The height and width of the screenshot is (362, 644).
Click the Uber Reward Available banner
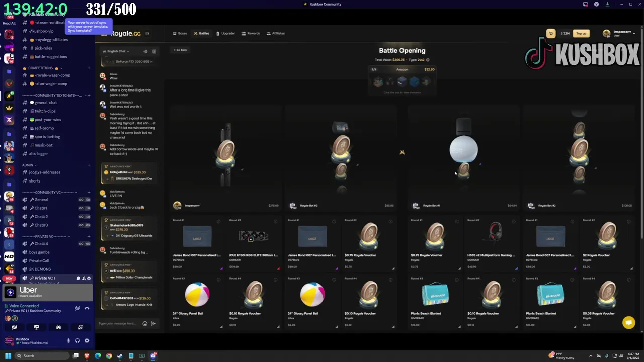pyautogui.click(x=47, y=292)
